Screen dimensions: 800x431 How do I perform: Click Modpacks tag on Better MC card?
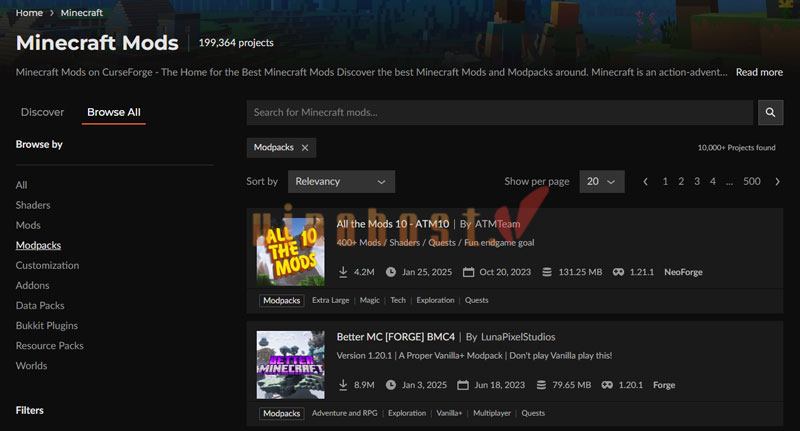click(x=282, y=413)
